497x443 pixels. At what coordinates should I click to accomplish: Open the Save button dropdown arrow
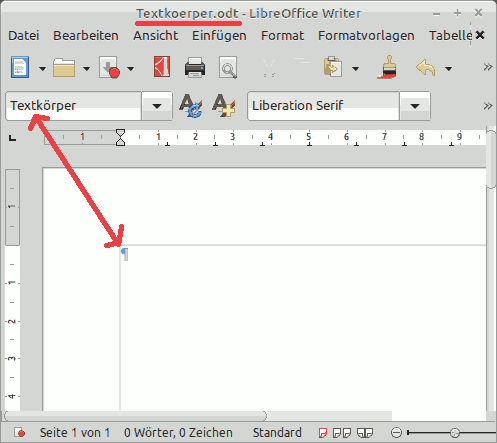(130, 69)
